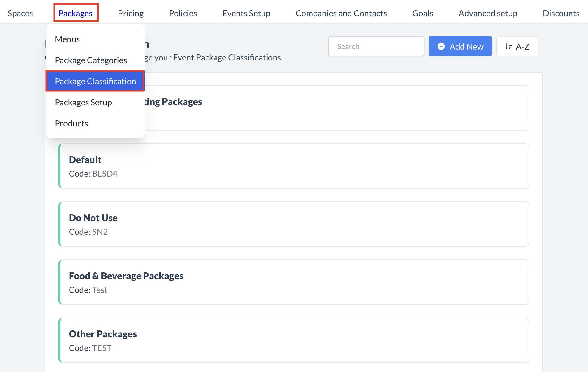Click the Search input field
The width and height of the screenshot is (588, 372).
(376, 46)
